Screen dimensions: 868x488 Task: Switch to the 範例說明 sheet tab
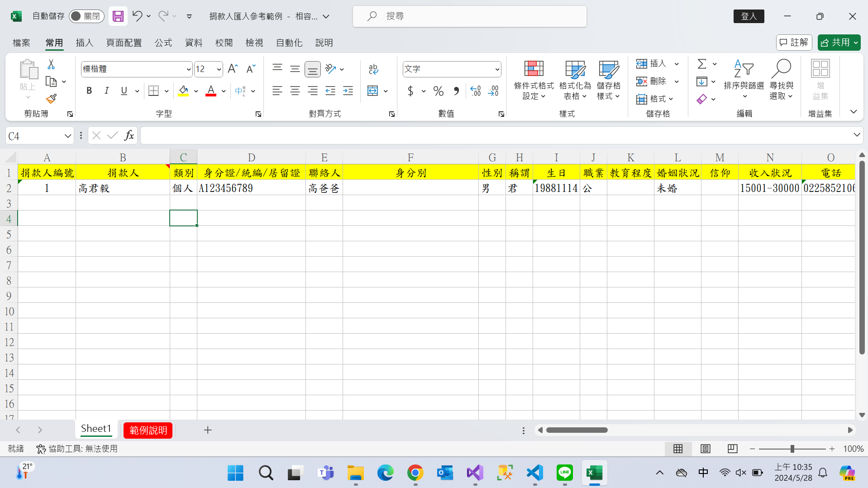pos(148,430)
